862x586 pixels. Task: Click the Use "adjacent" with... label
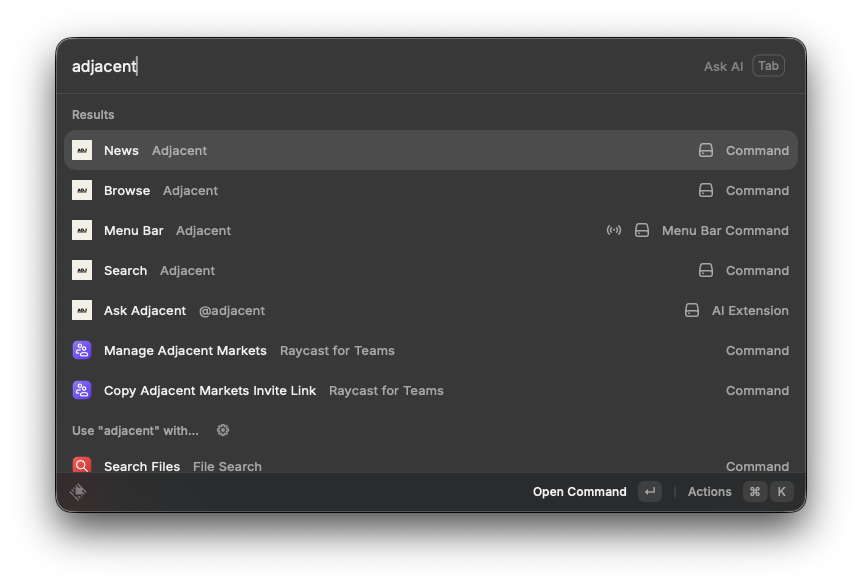click(135, 430)
